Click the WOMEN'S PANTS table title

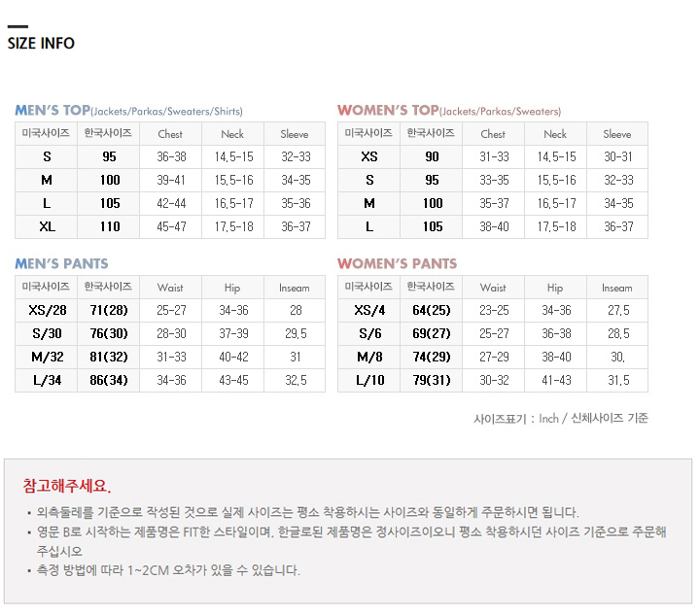pyautogui.click(x=397, y=263)
